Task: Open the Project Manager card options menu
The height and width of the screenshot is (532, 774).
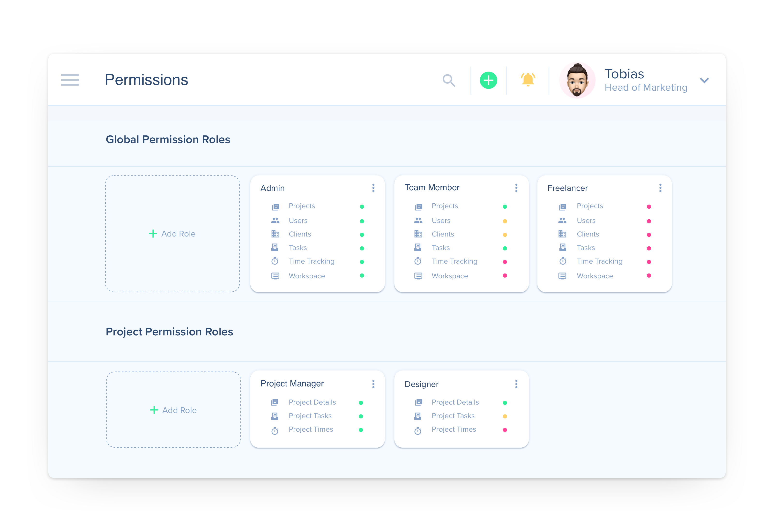Action: click(373, 384)
